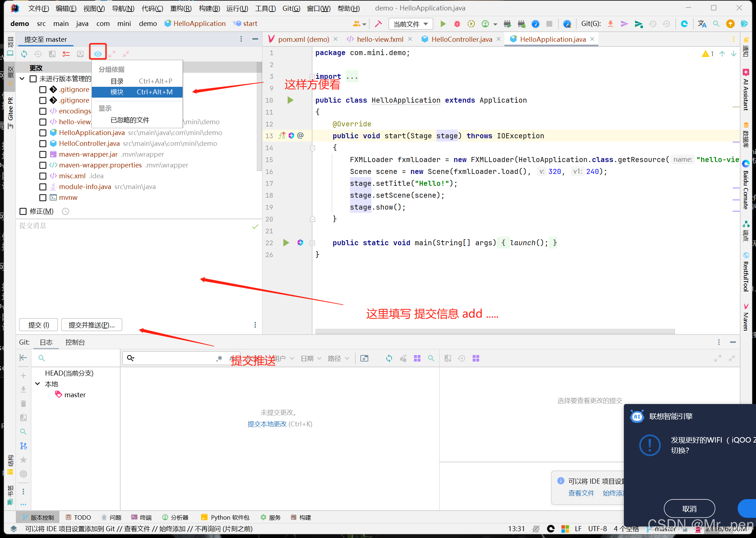Viewport: 756px width, 538px height.
Task: Check the mvnw file checkbox
Action: pos(43,198)
